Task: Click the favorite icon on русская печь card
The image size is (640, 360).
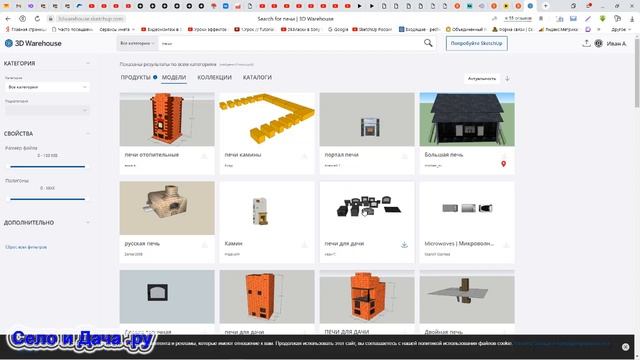Action: (x=204, y=244)
